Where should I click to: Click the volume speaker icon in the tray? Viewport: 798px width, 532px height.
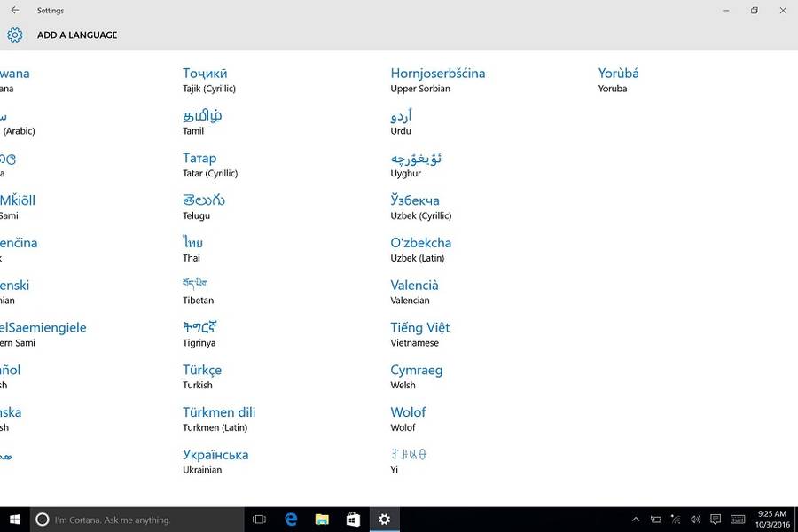tap(695, 520)
